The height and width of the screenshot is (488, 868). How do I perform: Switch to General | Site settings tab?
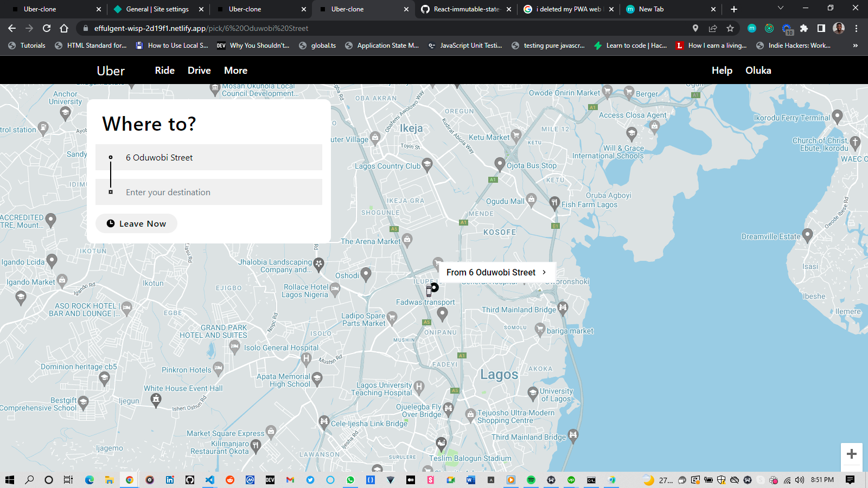click(x=157, y=9)
